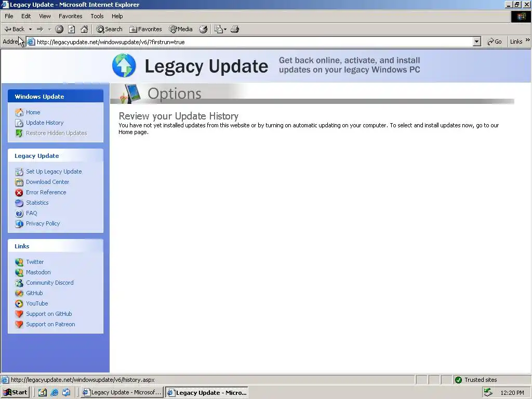
Task: Click the GitHub icon in Links panel
Action: point(19,294)
